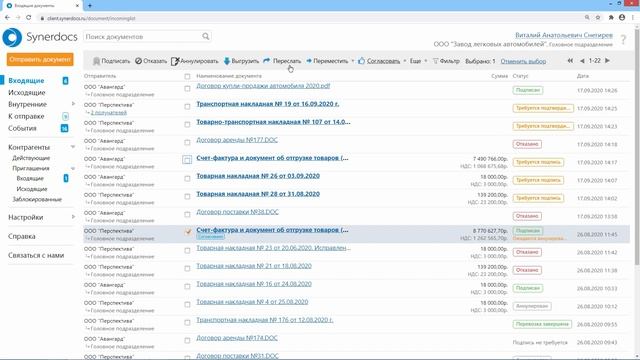Image resolution: width=640 pixels, height=360 pixels.
Task: Click the Отправить документ button
Action: pos(40,60)
